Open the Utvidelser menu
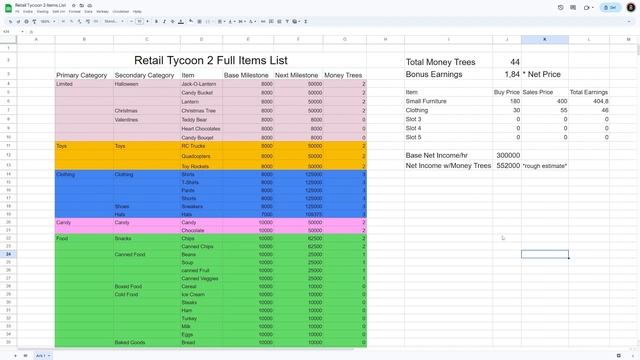This screenshot has height=360, width=640. pyautogui.click(x=120, y=11)
